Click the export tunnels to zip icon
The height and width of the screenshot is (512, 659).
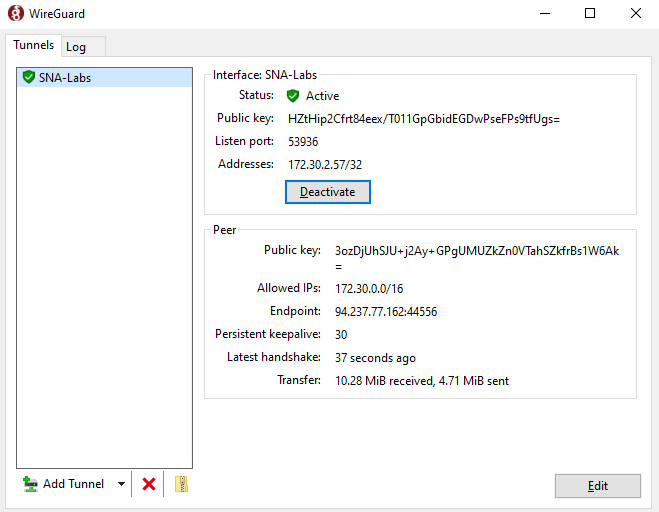click(181, 484)
